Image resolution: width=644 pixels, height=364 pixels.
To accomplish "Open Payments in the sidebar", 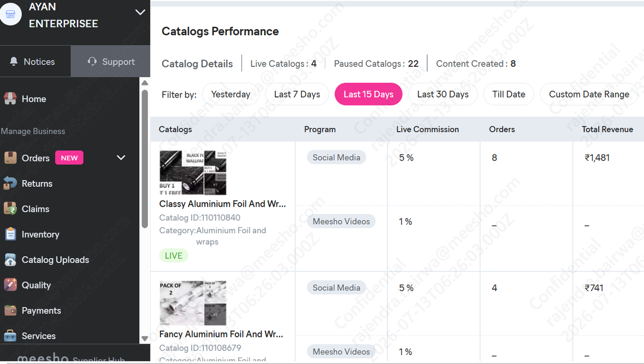I will (41, 311).
